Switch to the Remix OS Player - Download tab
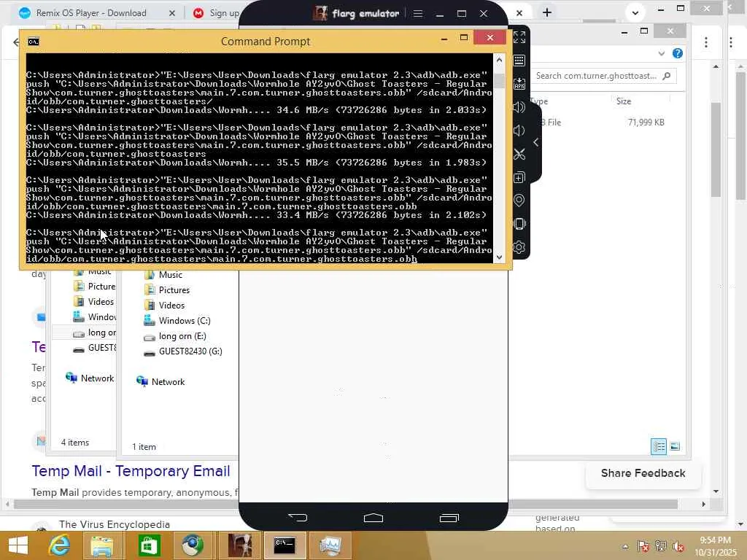This screenshot has height=560, width=747. click(x=91, y=13)
